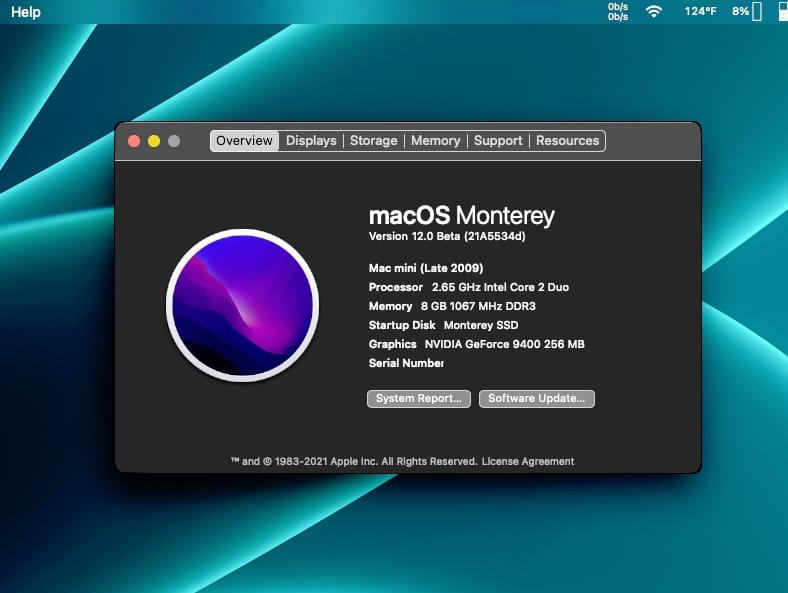788x593 pixels.
Task: Click the 8% battery indicator
Action: [x=747, y=11]
